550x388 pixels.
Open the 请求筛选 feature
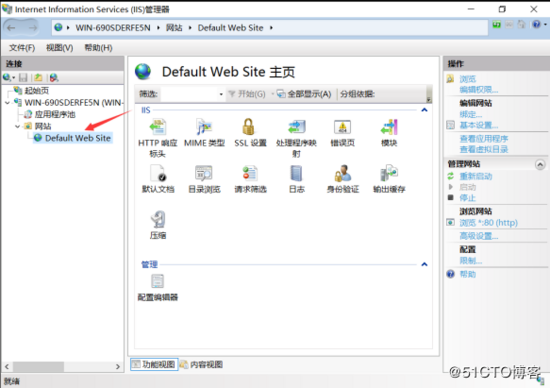click(x=250, y=179)
